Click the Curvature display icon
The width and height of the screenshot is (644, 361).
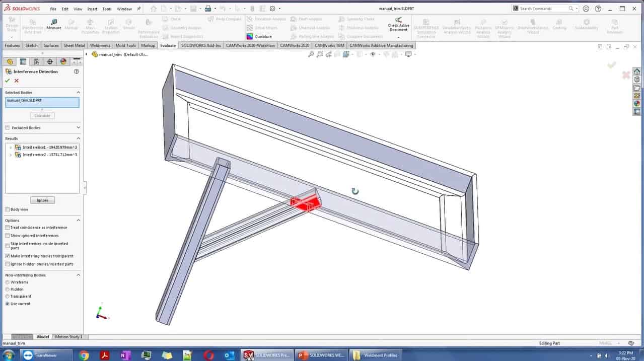[250, 37]
